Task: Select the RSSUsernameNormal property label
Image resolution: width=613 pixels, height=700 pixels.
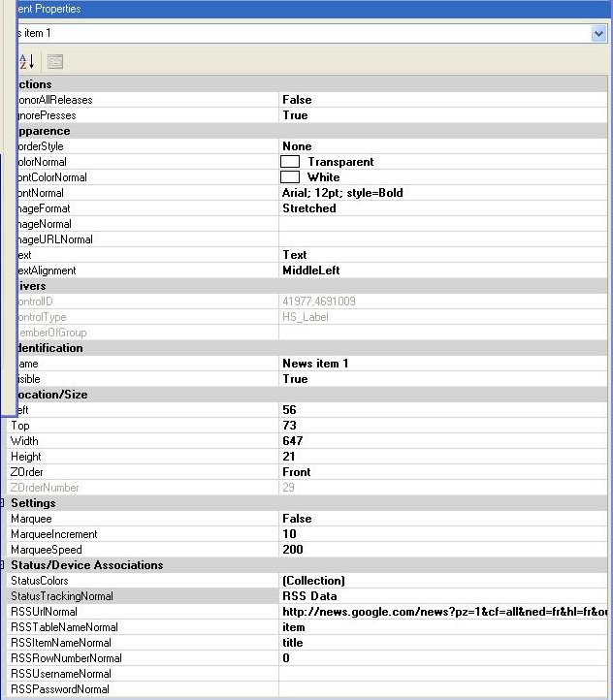Action: [x=61, y=674]
